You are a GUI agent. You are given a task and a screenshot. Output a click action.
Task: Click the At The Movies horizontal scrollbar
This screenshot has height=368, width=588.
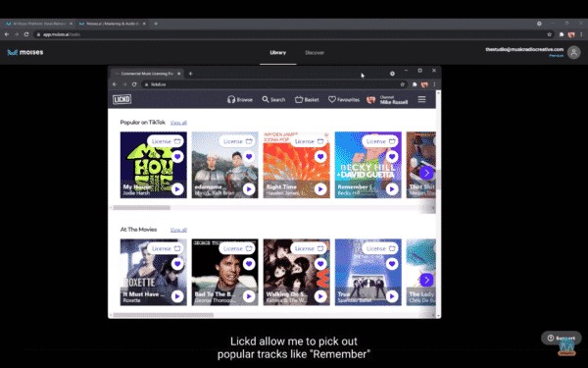[164, 315]
